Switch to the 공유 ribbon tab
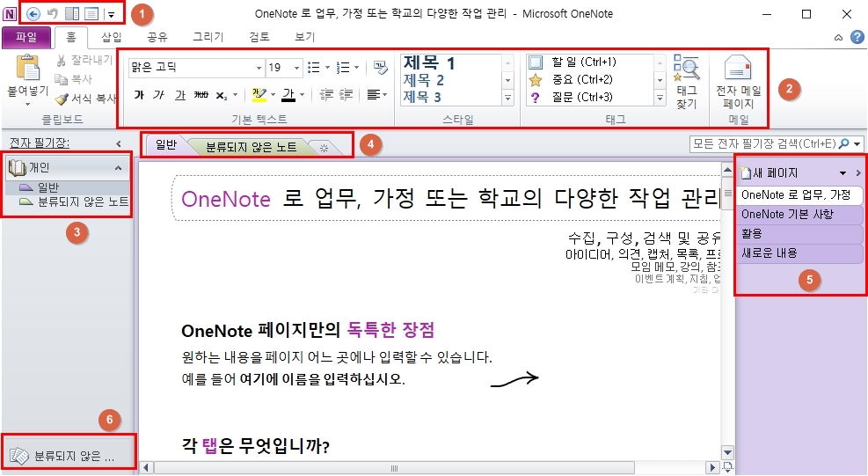 [x=157, y=37]
